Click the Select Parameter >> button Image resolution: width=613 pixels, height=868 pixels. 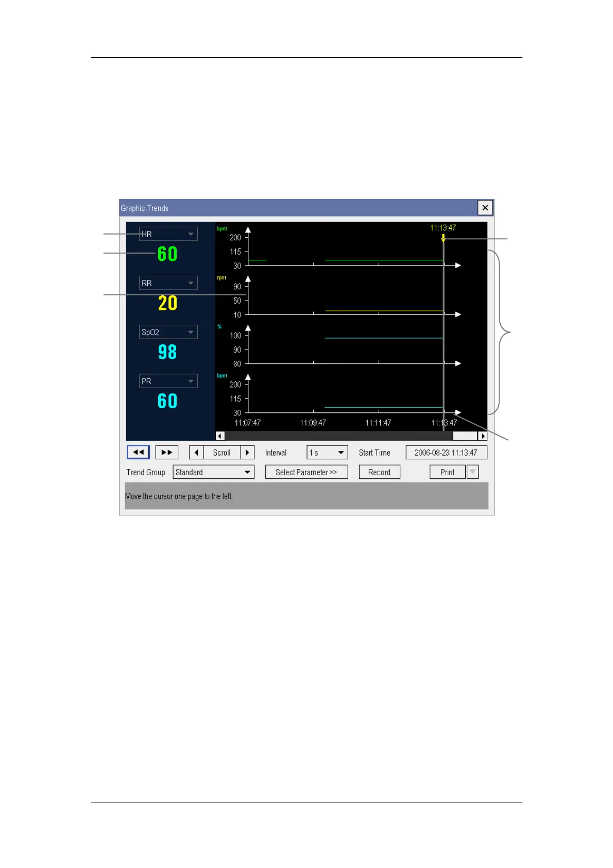(306, 472)
